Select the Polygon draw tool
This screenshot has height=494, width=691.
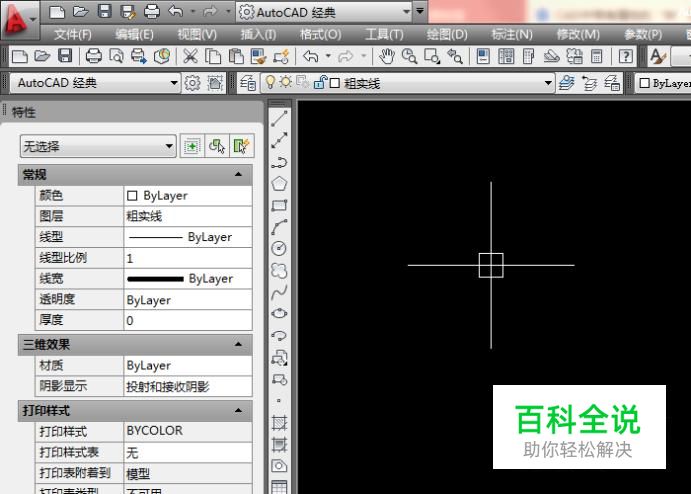[x=280, y=183]
